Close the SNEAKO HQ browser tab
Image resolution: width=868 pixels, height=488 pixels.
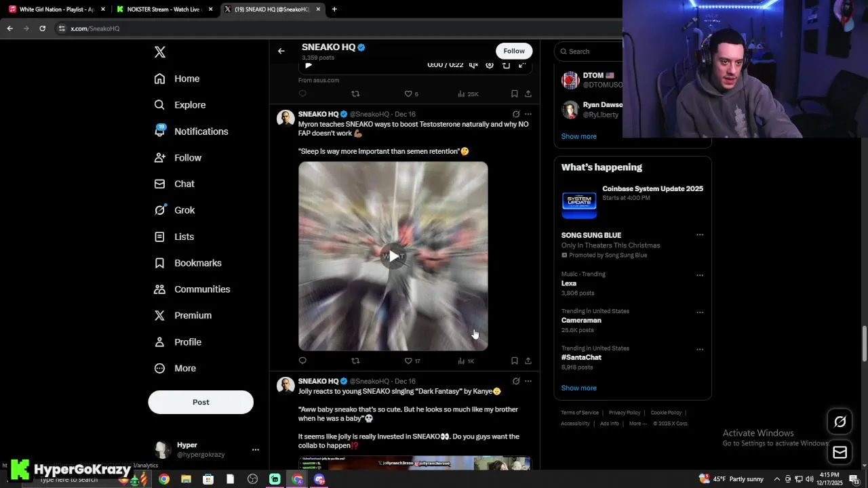tap(318, 9)
